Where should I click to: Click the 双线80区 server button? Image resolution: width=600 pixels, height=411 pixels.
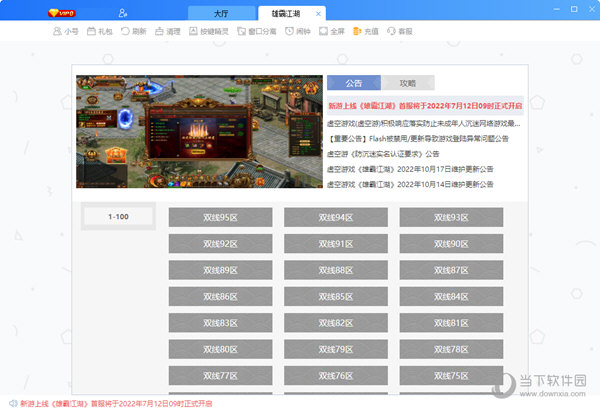(x=220, y=349)
